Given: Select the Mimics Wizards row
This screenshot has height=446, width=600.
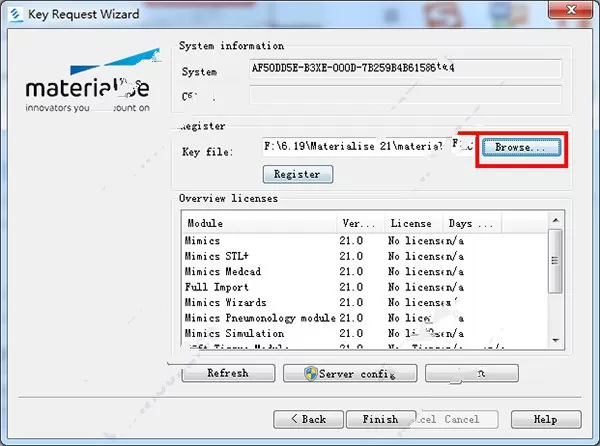Looking at the screenshot, I should (365, 302).
